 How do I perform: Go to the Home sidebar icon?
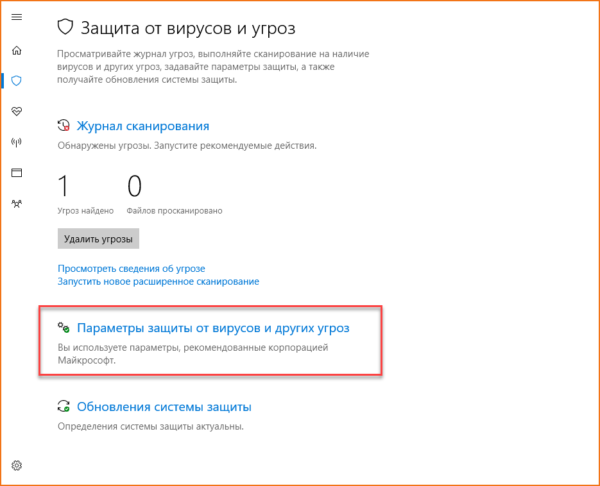click(16, 50)
